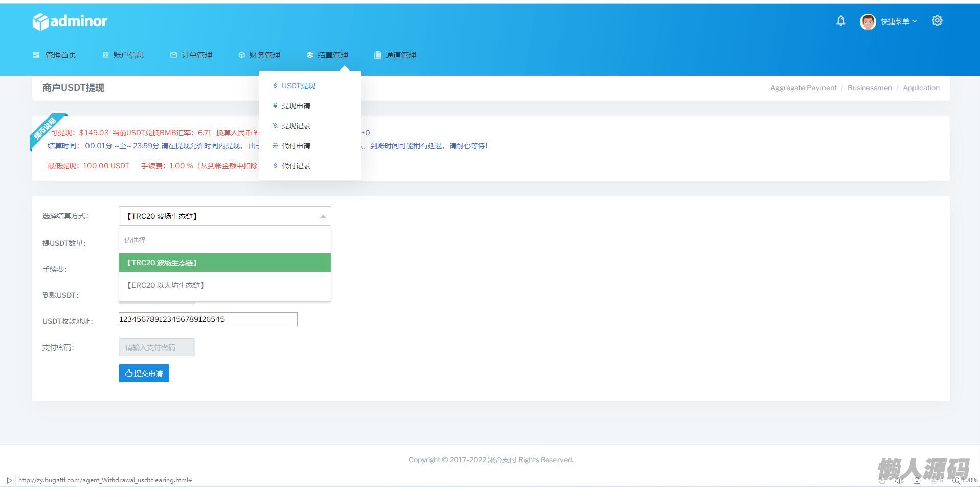Click the 通道管理 document icon
This screenshot has height=487, width=980.
click(377, 55)
